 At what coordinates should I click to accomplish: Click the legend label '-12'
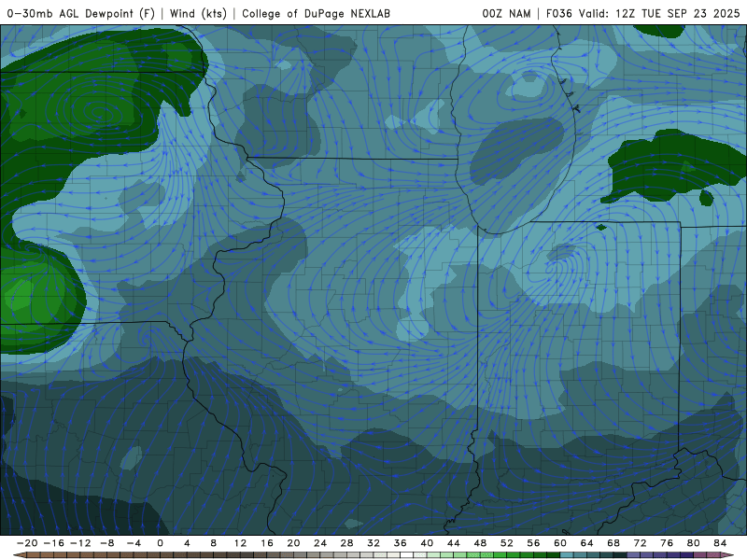80,543
